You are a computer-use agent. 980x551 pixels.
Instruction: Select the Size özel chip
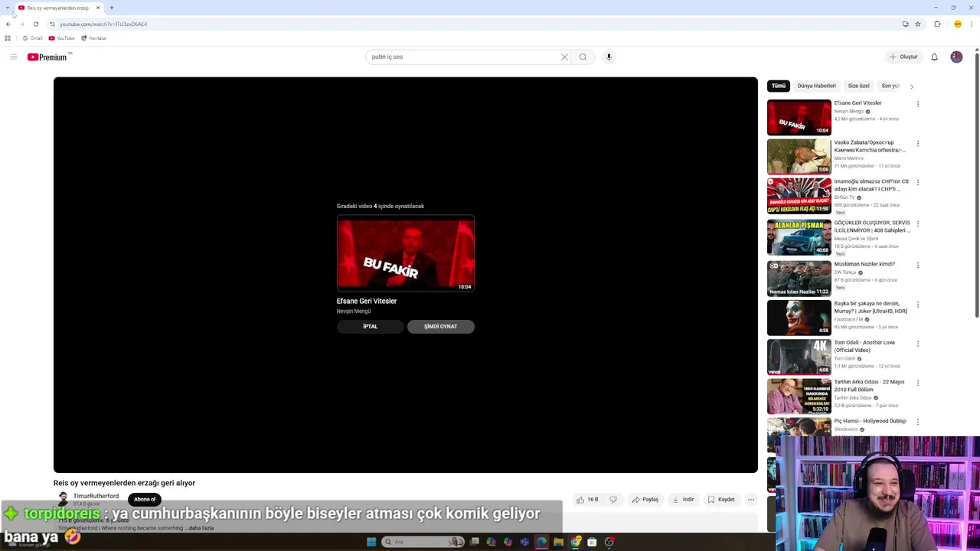click(x=858, y=86)
